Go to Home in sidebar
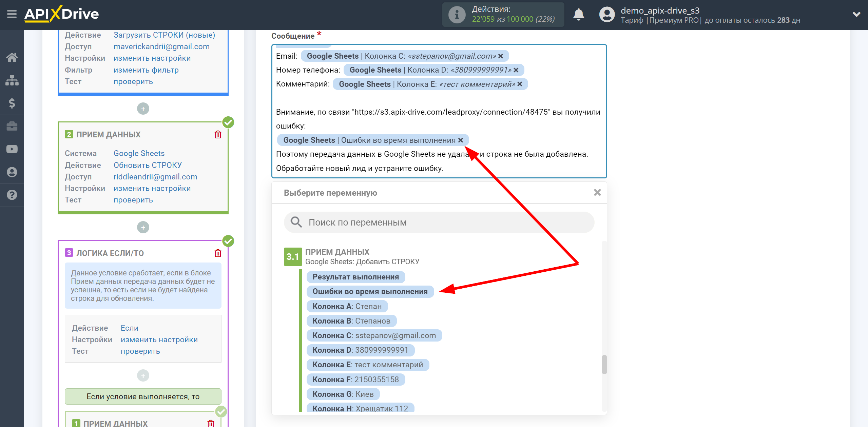The height and width of the screenshot is (427, 868). 12,57
